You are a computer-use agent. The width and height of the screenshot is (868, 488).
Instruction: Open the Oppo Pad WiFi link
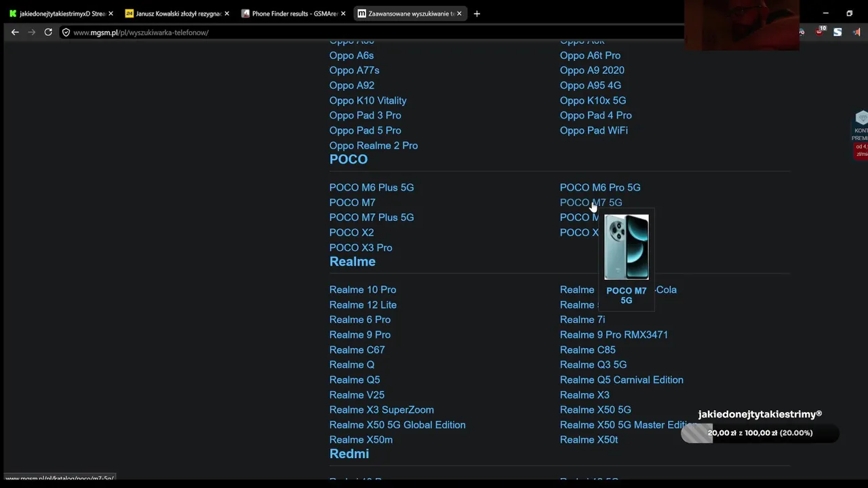click(x=594, y=130)
